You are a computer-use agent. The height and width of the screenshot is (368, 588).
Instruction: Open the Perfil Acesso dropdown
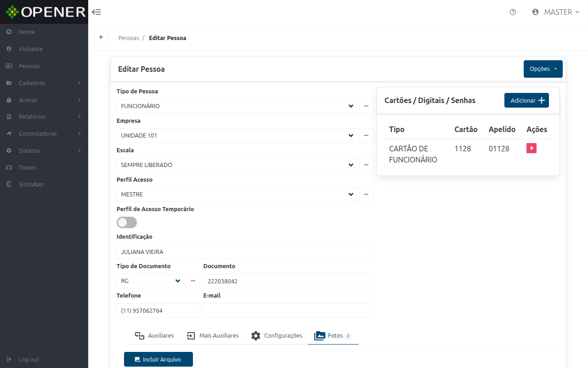[238, 195]
